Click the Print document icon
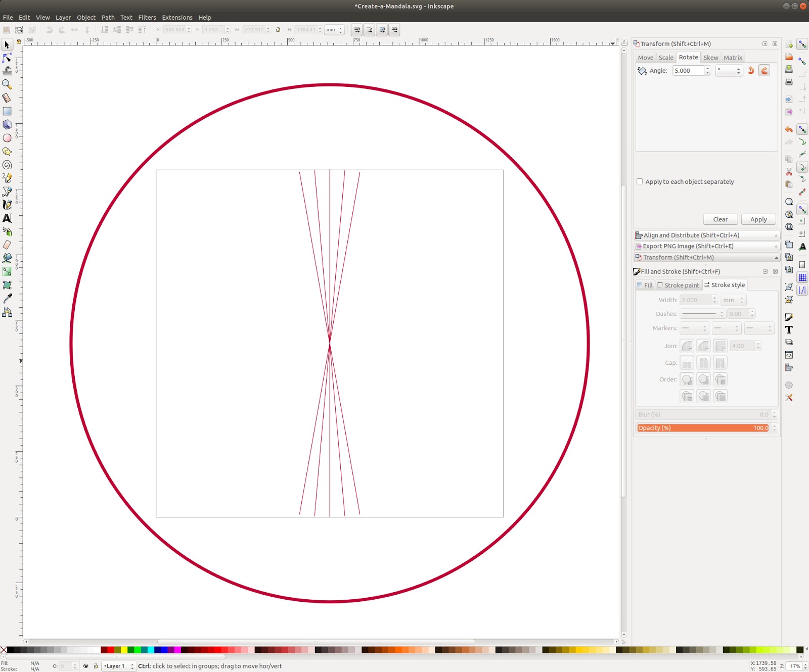Screen dimensions: 809x672 tap(789, 82)
